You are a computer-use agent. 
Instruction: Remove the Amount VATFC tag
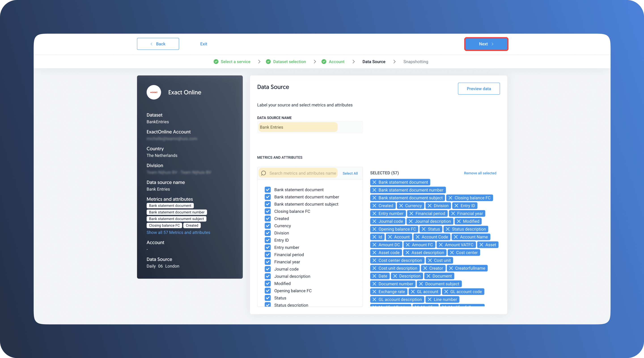click(x=441, y=245)
